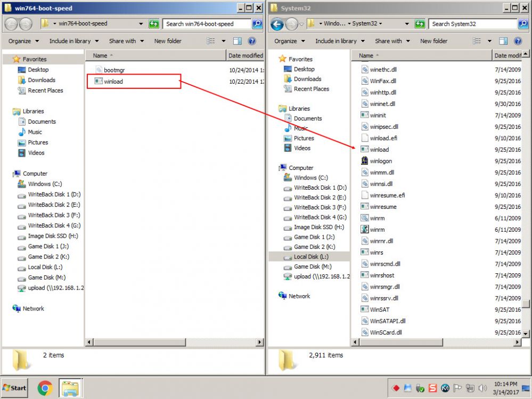Click search box in win764-boot-speed window
This screenshot has height=399, width=532.
[x=207, y=24]
